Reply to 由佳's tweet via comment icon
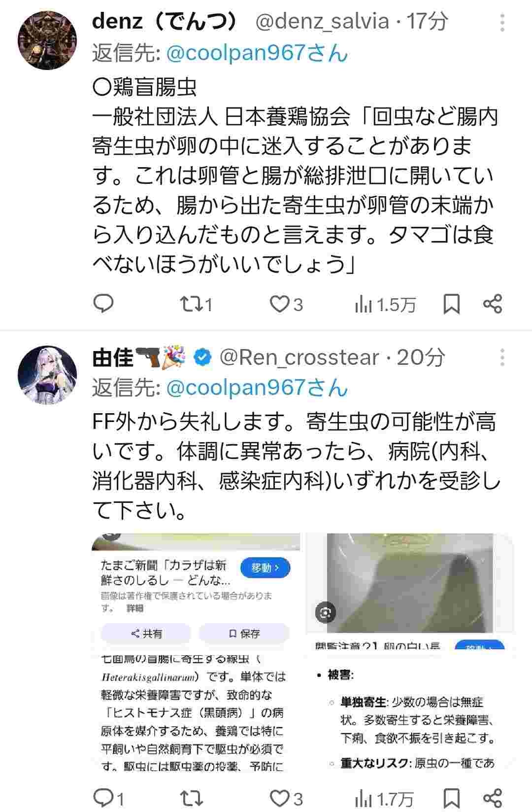 [x=109, y=798]
